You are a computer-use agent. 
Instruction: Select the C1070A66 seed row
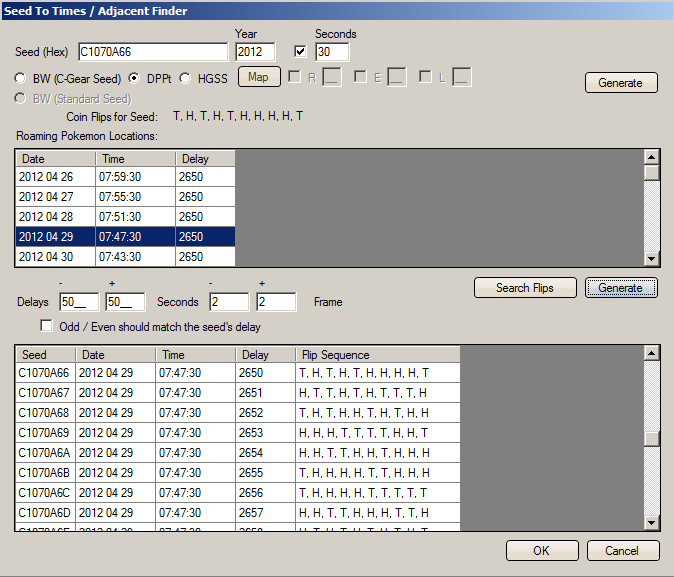point(238,373)
